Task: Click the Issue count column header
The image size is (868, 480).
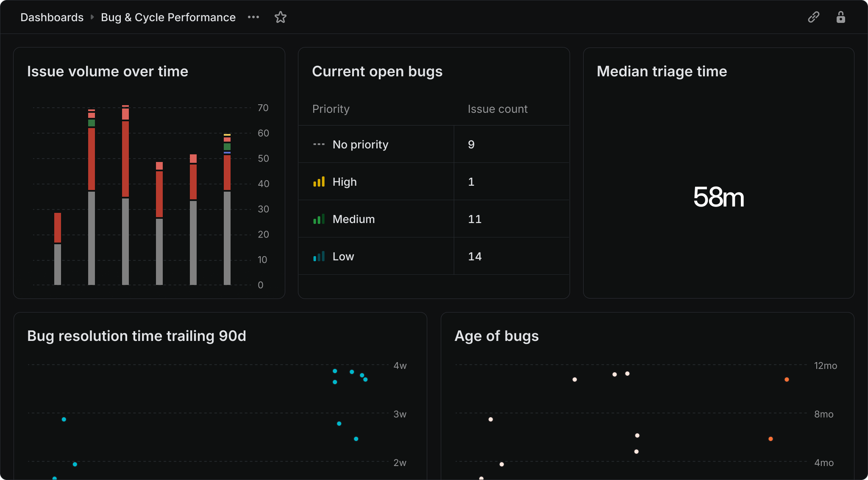Action: pos(497,109)
